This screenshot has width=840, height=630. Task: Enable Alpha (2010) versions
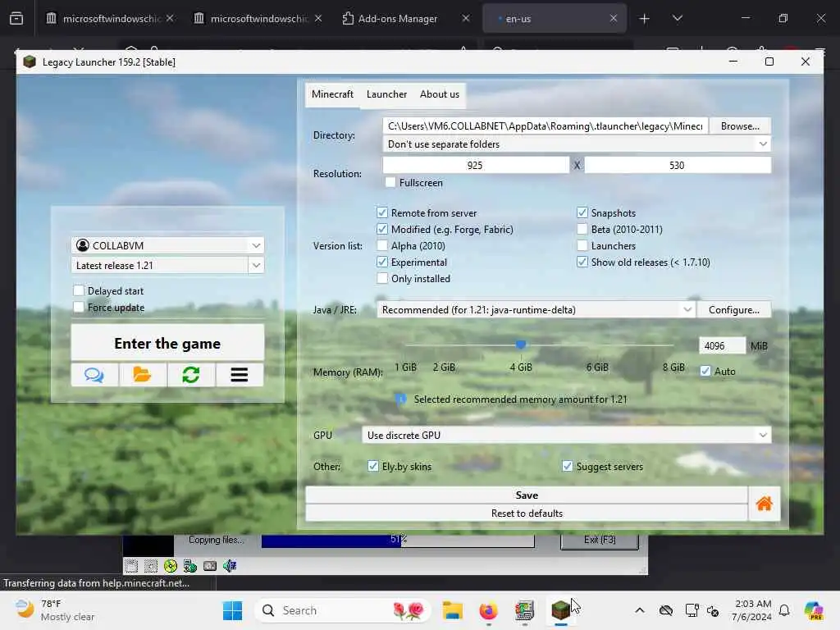coord(382,246)
